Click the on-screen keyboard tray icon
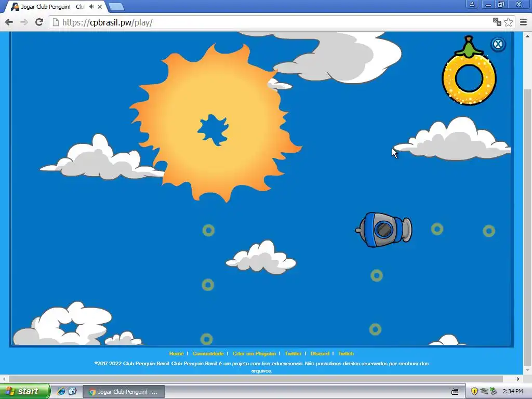The image size is (532, 399). point(455,392)
